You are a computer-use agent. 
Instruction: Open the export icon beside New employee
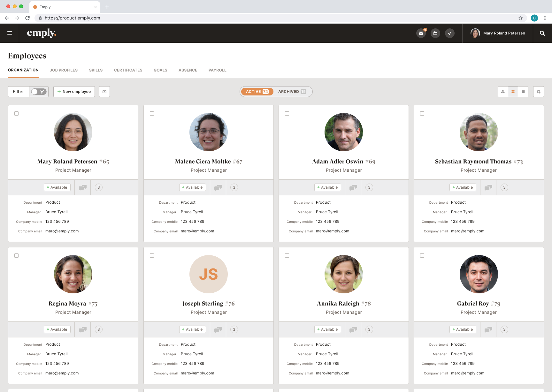click(x=104, y=92)
